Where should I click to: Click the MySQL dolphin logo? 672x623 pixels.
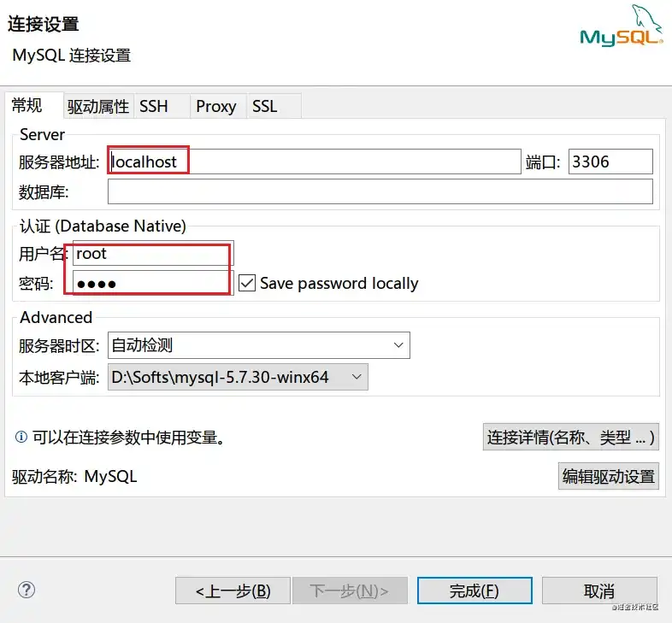pyautogui.click(x=621, y=26)
